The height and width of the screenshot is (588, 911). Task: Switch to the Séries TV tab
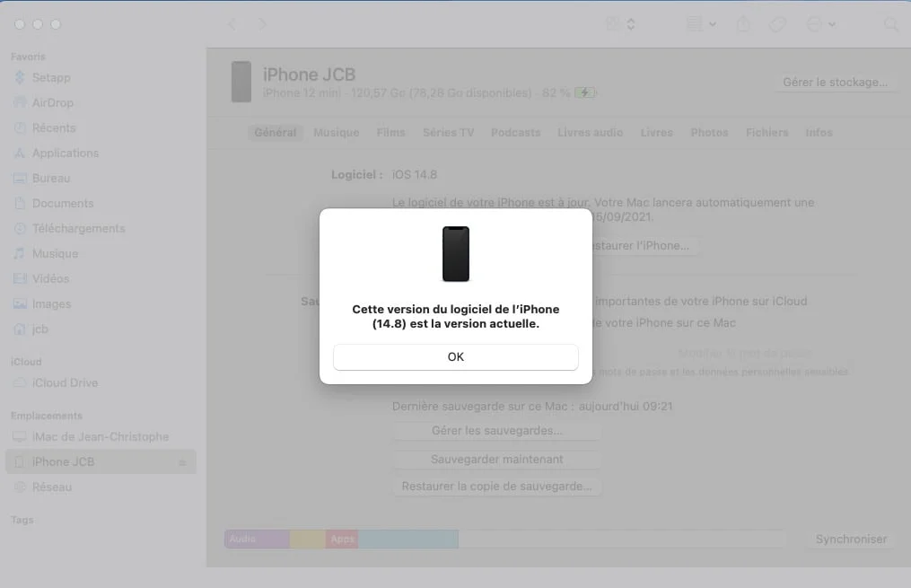449,133
